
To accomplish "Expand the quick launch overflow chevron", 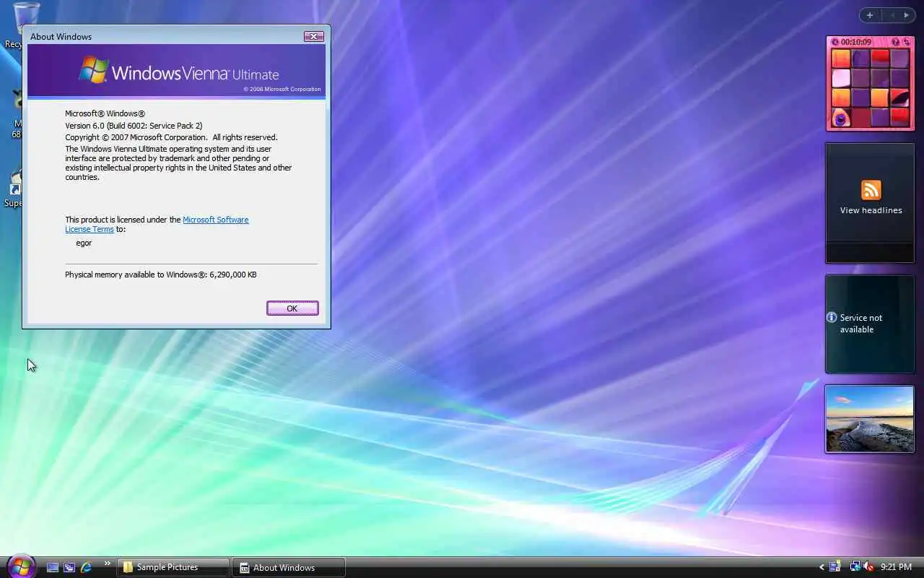I will point(108,564).
